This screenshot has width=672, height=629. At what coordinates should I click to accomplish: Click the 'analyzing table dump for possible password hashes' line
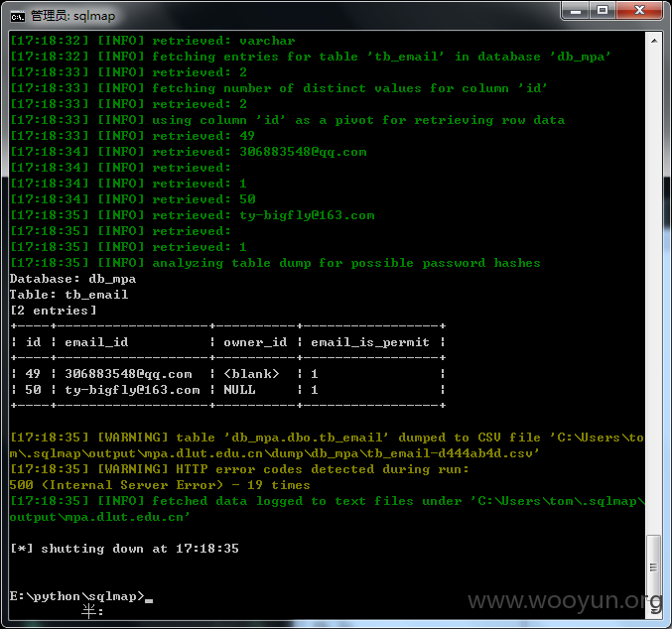(275, 263)
